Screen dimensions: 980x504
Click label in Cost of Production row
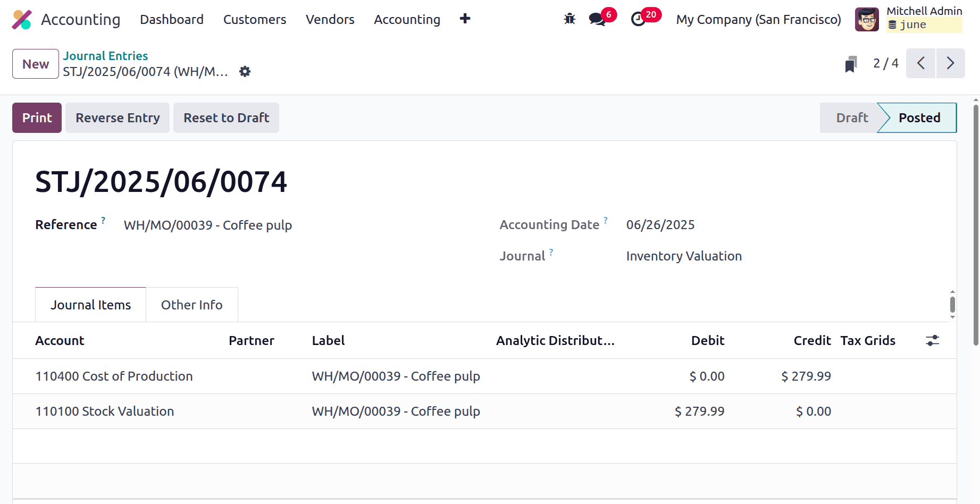point(396,376)
